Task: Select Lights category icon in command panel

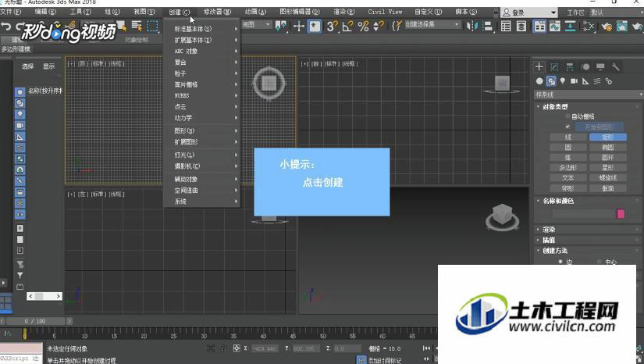Action: click(563, 81)
